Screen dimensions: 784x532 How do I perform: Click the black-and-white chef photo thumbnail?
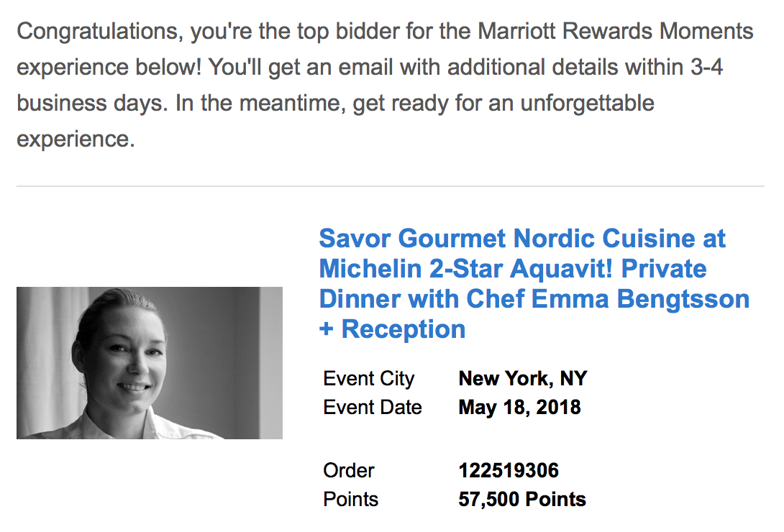[150, 362]
